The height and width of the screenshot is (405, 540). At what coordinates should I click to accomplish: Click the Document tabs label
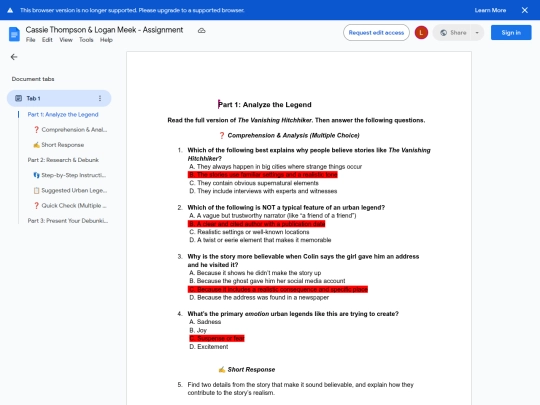point(33,79)
